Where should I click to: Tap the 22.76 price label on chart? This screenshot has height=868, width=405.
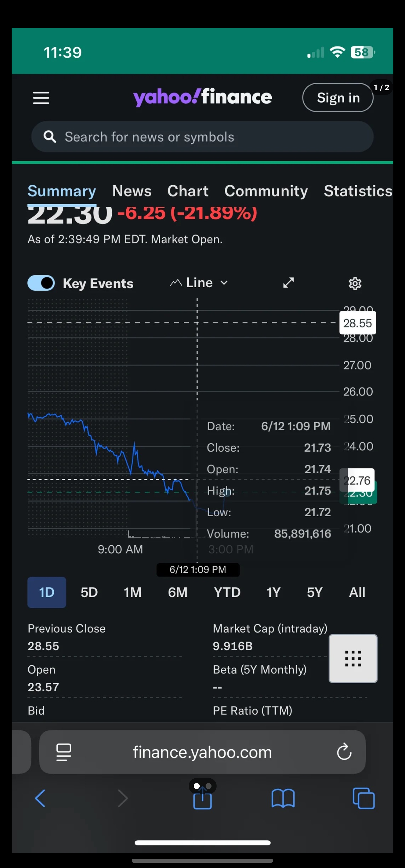[357, 480]
